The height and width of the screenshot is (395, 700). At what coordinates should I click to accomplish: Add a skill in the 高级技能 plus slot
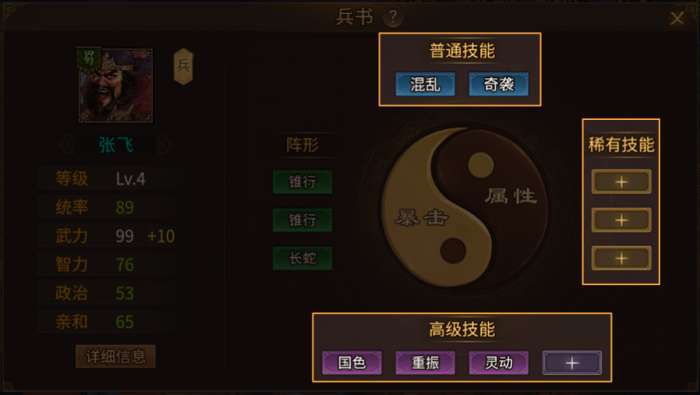click(x=572, y=363)
